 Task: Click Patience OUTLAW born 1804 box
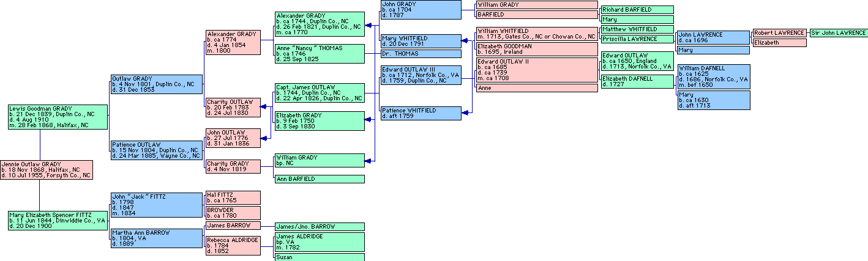pos(156,150)
